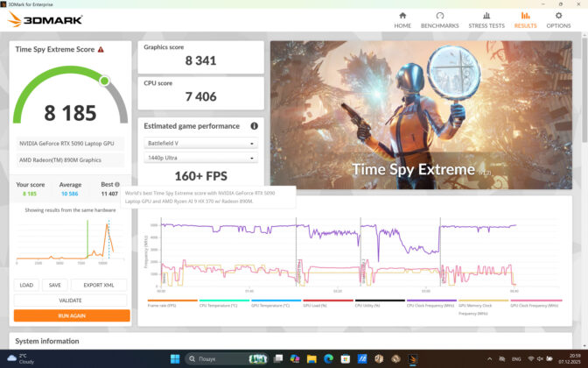Image resolution: width=588 pixels, height=368 pixels.
Task: Click the ENG language indicator
Action: point(516,359)
